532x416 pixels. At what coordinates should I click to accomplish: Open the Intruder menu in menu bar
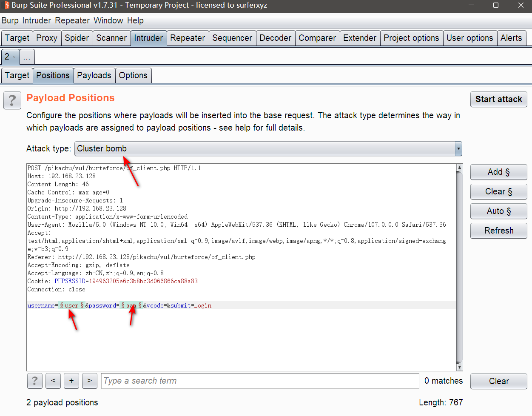pyautogui.click(x=37, y=20)
